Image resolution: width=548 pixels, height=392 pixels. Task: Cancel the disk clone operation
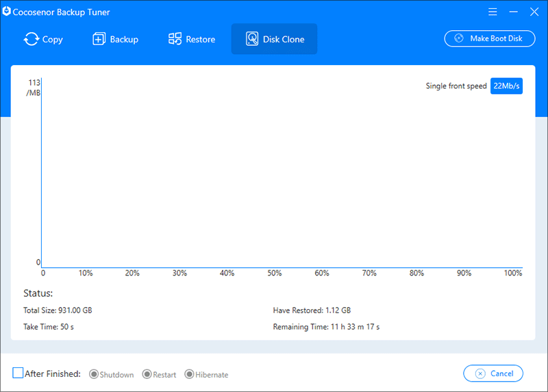tap(493, 373)
